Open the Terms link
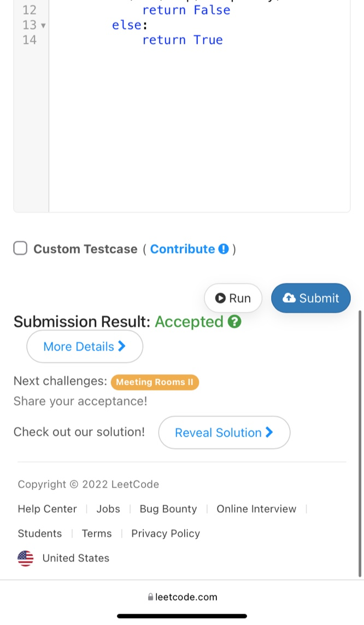This screenshot has height=625, width=364. 97,533
